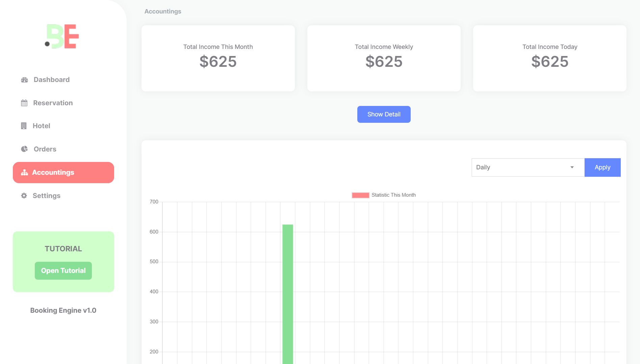Screen dimensions: 640x364
Task: Click the Accountings sitemap icon
Action: 24,172
